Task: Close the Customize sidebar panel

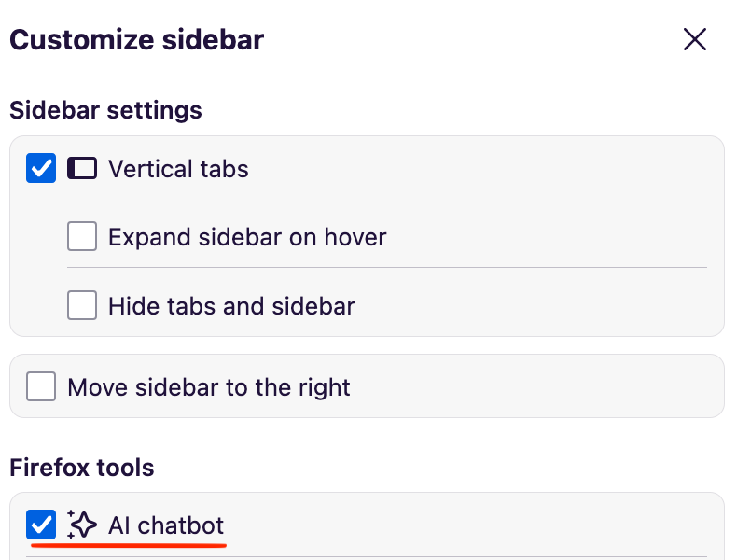Action: click(695, 39)
